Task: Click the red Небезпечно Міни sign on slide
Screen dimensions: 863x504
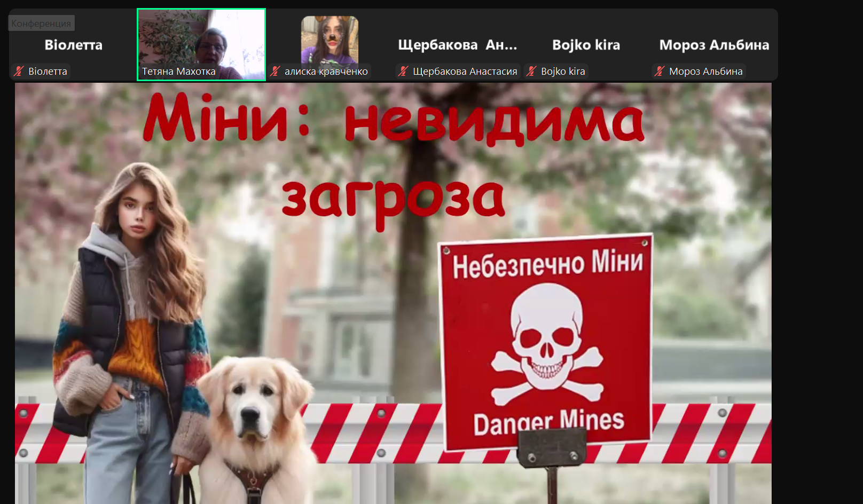Action: (546, 342)
